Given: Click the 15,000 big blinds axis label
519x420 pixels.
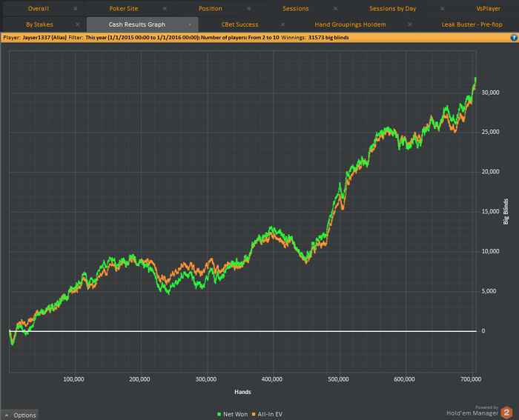Looking at the screenshot, I should [490, 212].
